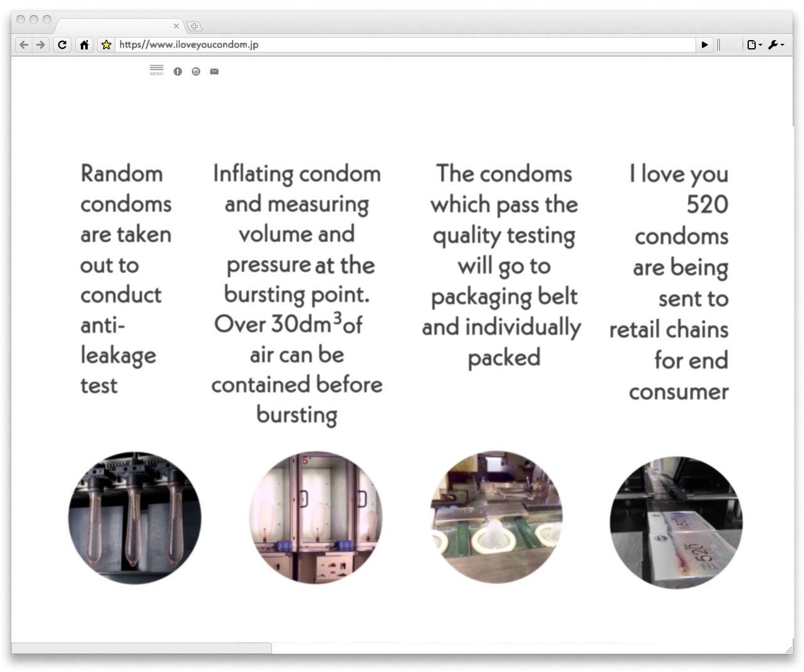This screenshot has width=804, height=672.
Task: Open the page options dropdown
Action: [754, 44]
